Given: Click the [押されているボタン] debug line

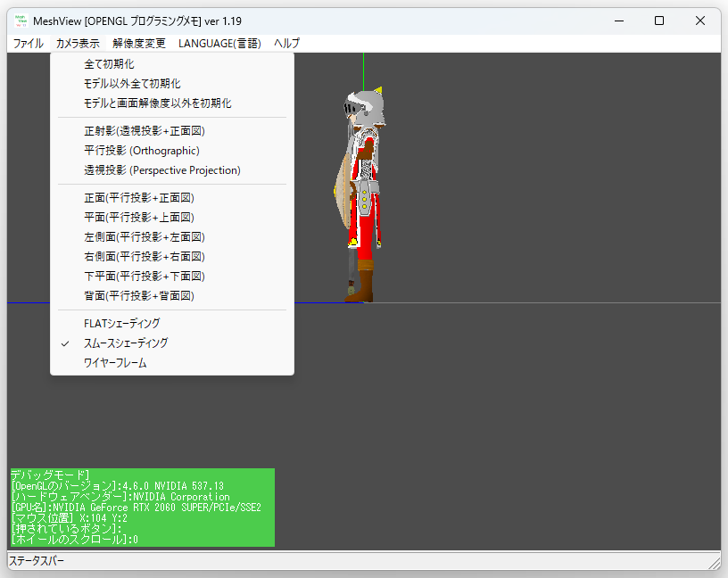Looking at the screenshot, I should (x=66, y=529).
